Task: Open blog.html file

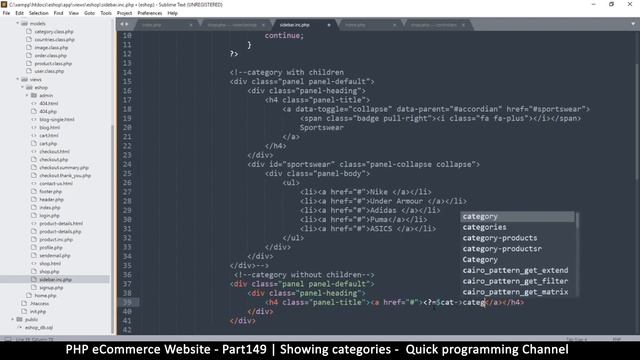Action: click(x=49, y=127)
